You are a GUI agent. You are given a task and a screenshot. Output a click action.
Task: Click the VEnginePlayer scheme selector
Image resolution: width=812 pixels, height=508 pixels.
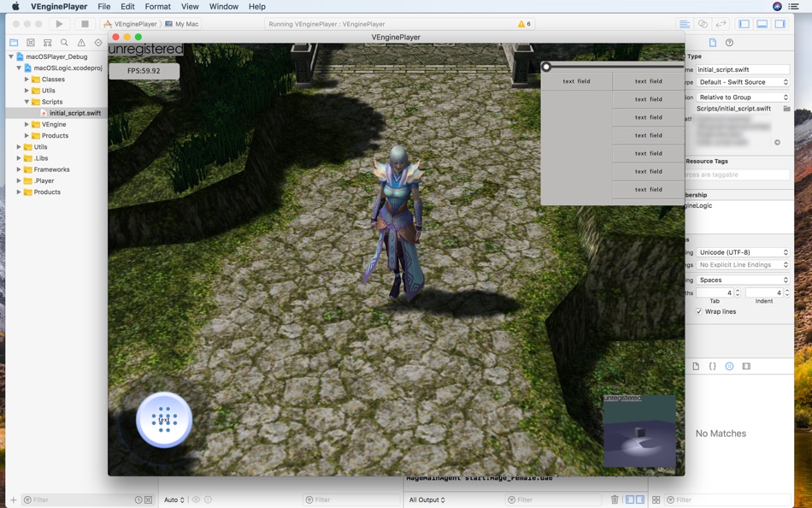tap(130, 24)
